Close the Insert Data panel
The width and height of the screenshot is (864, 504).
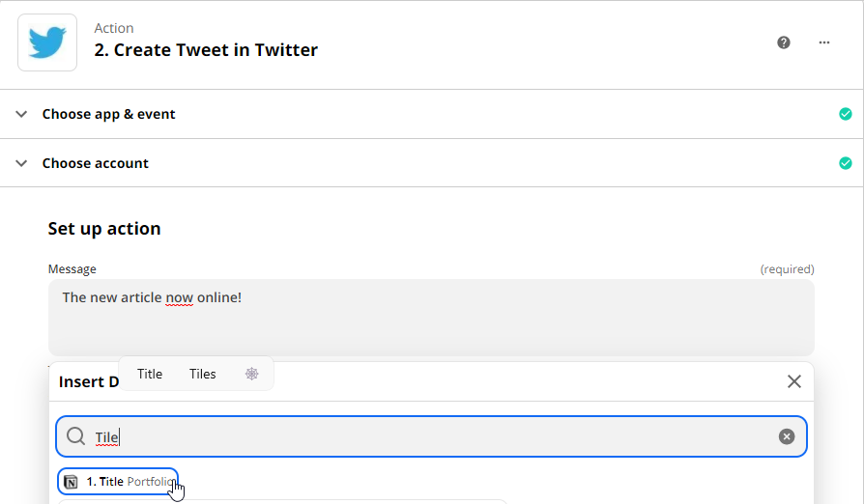(x=794, y=381)
